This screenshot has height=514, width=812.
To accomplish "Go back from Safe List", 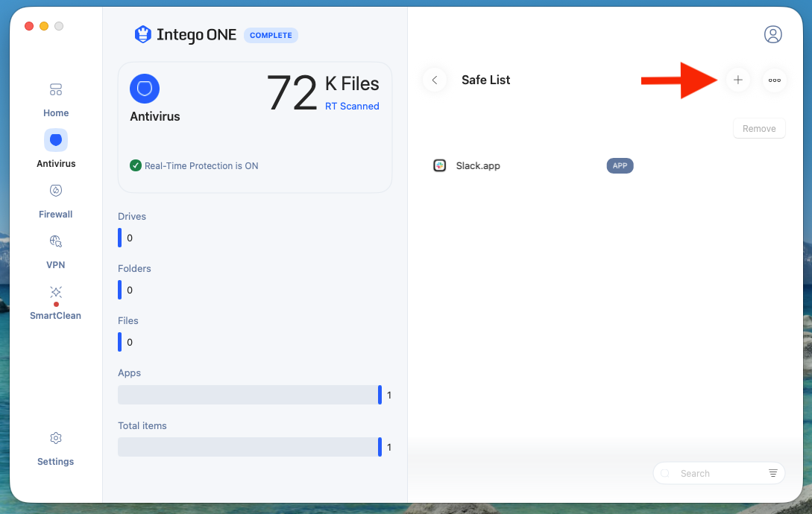I will tap(435, 80).
